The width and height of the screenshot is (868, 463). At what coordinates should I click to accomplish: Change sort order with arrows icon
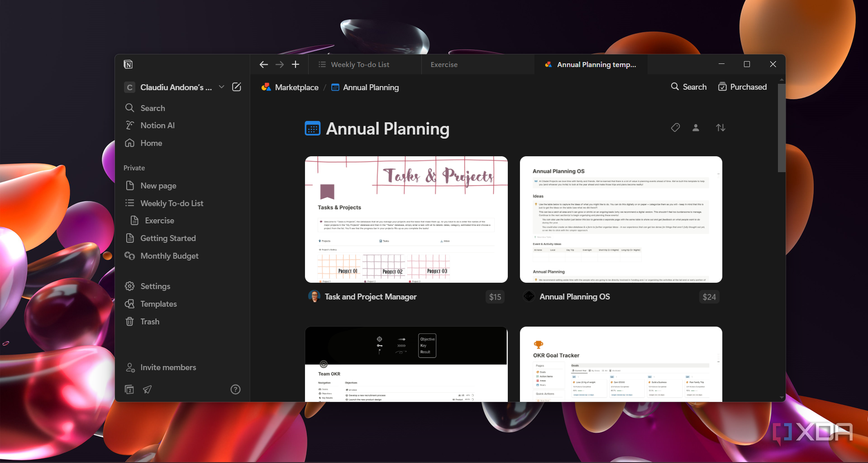click(721, 128)
